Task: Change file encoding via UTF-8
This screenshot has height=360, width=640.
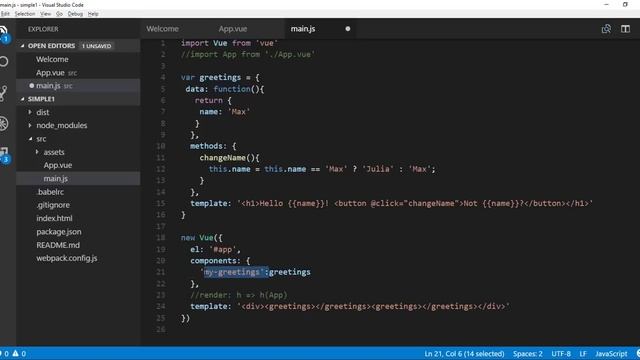Action: 561,353
